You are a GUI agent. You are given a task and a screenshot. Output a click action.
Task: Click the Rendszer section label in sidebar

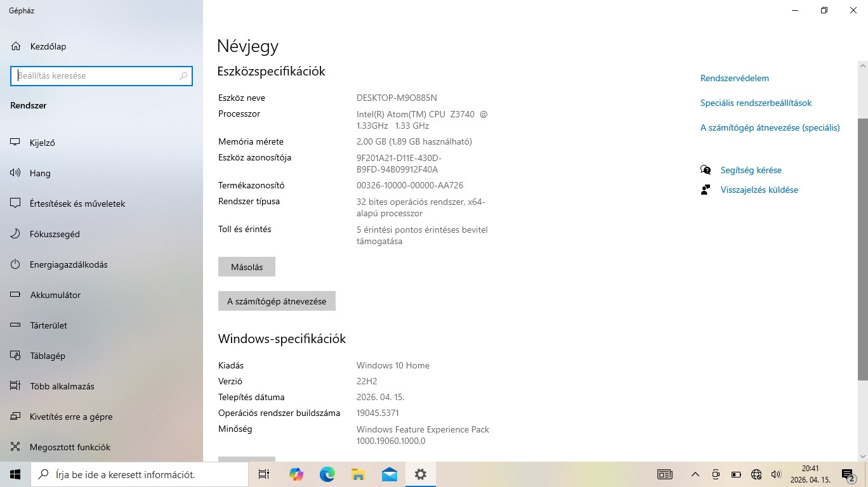click(29, 105)
